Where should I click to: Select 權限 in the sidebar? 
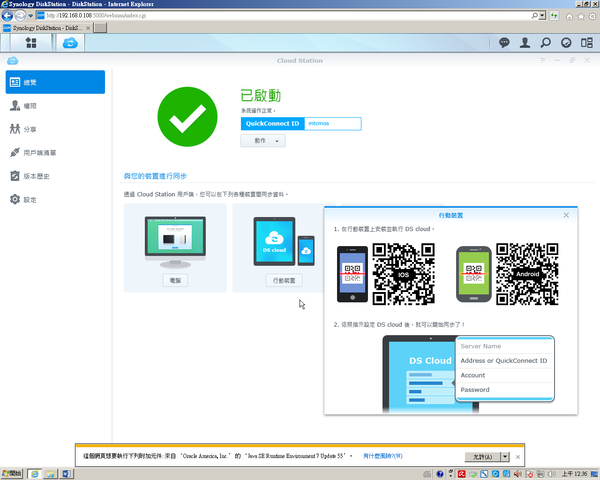coord(30,105)
